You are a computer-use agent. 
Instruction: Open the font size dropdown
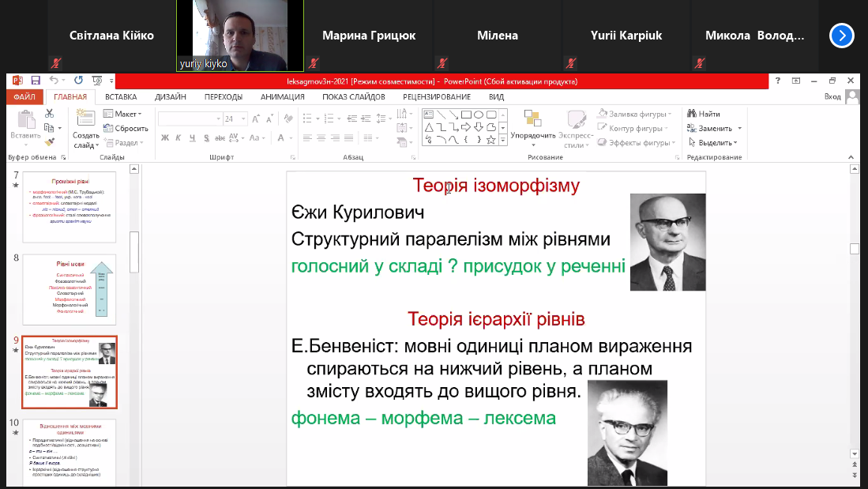pos(243,118)
